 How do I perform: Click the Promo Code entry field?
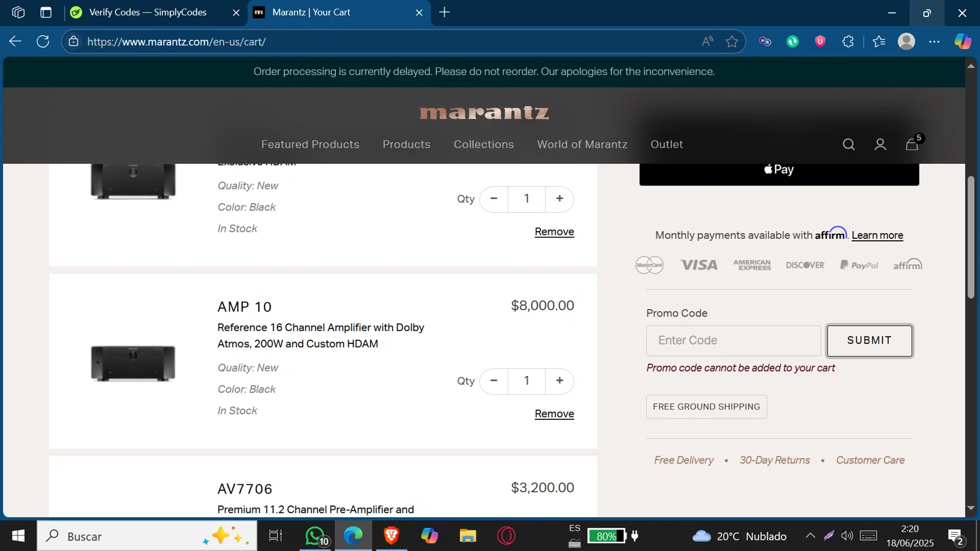pyautogui.click(x=734, y=341)
